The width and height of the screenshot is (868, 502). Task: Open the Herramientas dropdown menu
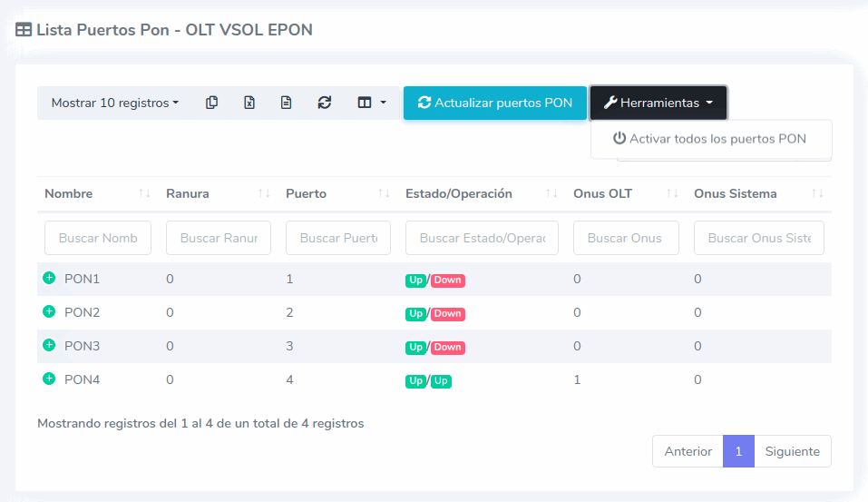(658, 103)
